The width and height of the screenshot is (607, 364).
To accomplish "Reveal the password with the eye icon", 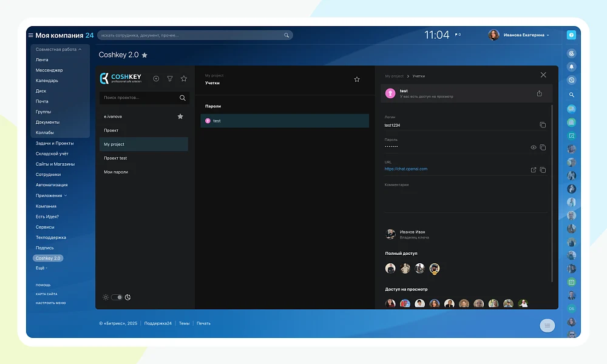I will coord(534,147).
